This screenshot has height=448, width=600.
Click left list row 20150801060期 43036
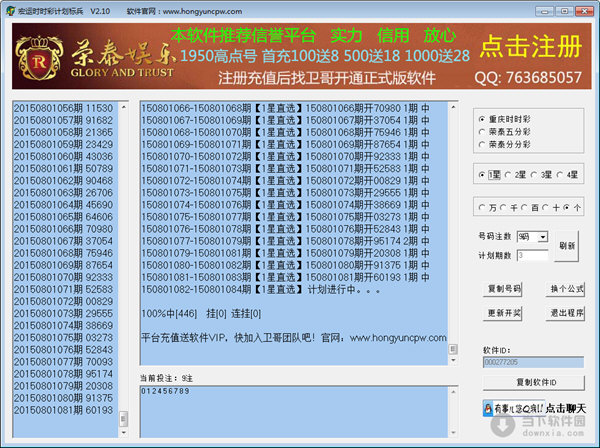pos(64,156)
